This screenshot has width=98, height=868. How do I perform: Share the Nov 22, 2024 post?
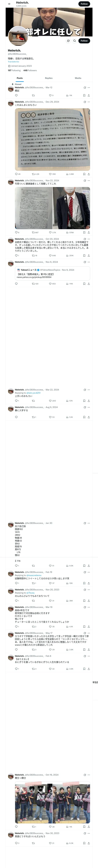click(x=89, y=232)
